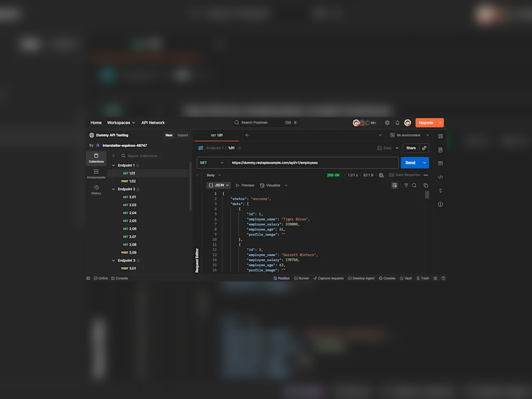Viewport: 532px width, 399px height.
Task: Collapse the Endpoint 3 folder
Action: [113, 261]
